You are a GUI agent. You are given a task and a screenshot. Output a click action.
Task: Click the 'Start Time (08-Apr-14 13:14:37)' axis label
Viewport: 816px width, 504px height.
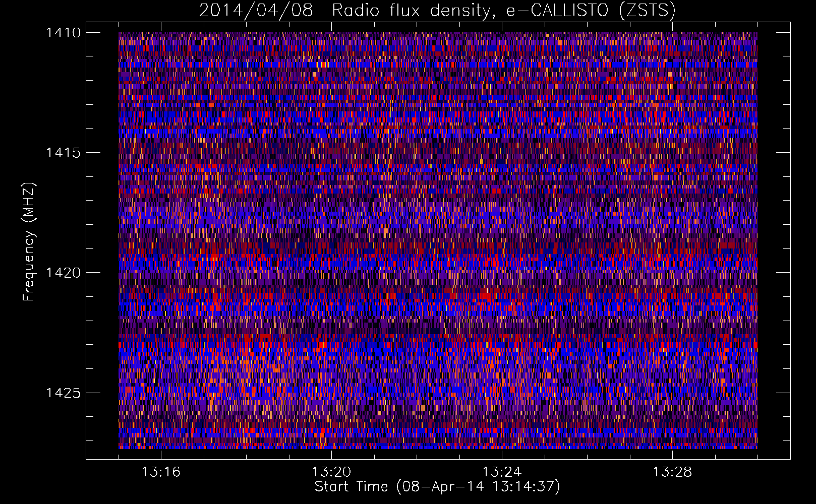click(437, 487)
